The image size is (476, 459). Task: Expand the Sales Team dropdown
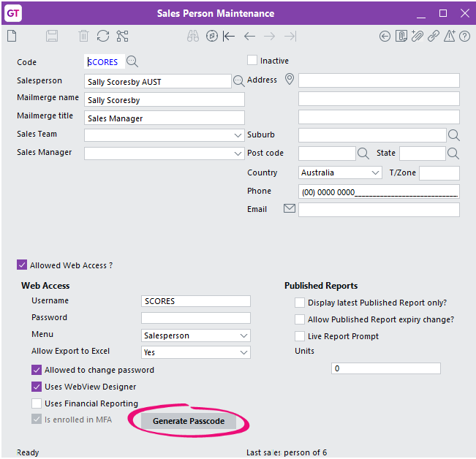165,135
